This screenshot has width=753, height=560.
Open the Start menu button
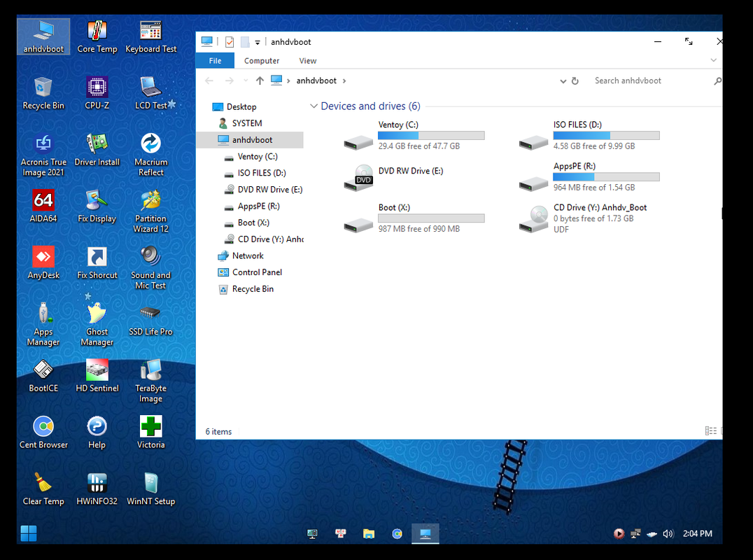click(x=29, y=533)
